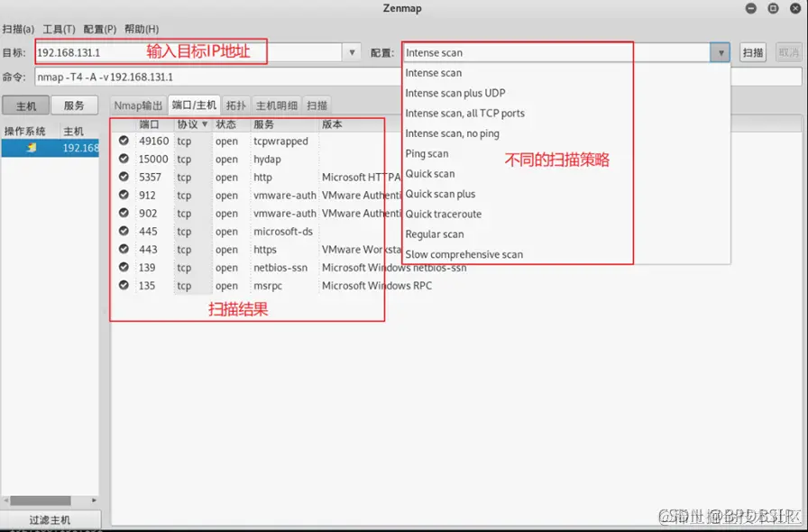Click the https service cell
808x532 pixels.
point(265,250)
